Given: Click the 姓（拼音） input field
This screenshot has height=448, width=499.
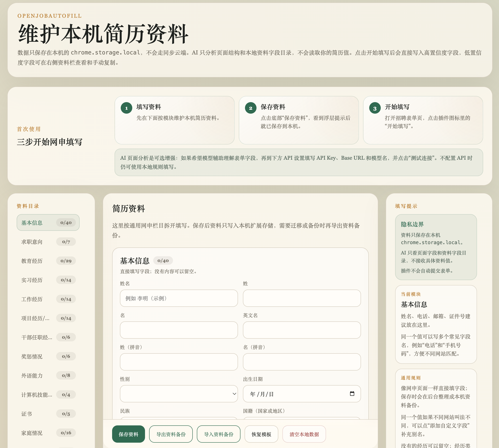Looking at the screenshot, I should (179, 362).
